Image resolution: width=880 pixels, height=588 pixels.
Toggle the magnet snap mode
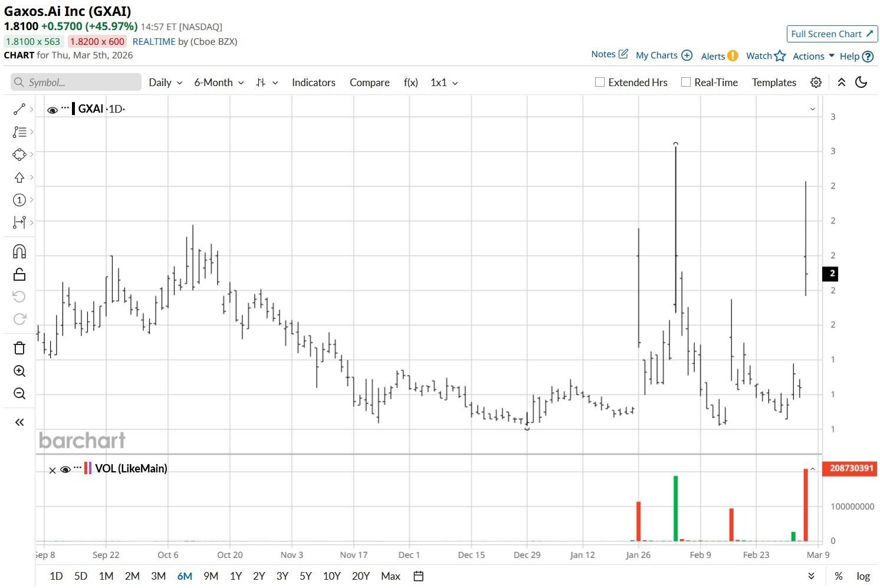click(19, 252)
